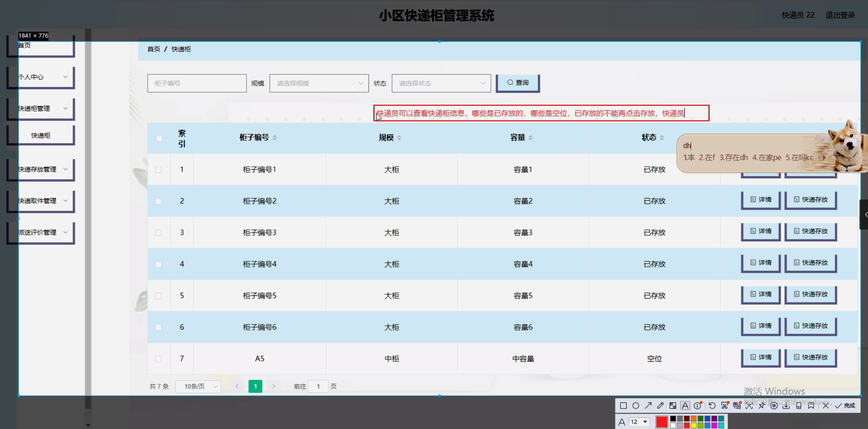Check the row 1 checkbox
The width and height of the screenshot is (868, 429).
point(158,169)
